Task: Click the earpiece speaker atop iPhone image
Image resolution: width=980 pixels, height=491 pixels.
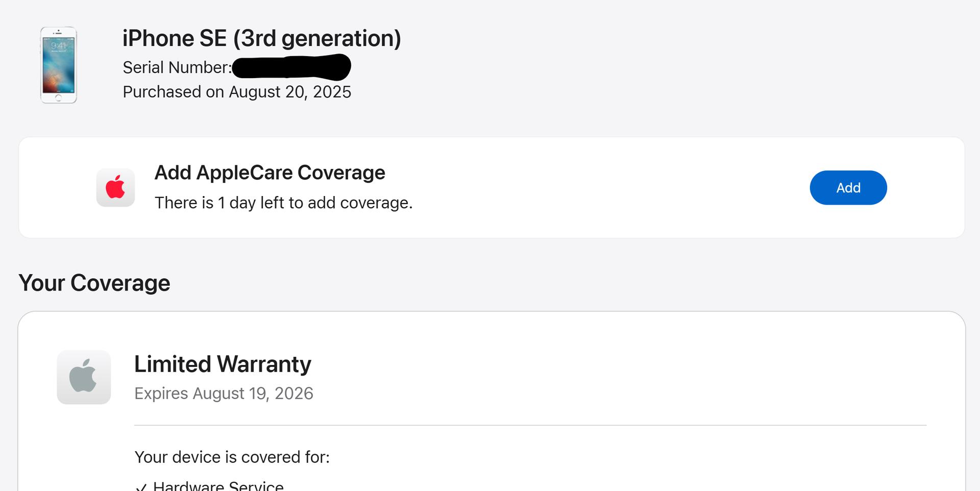Action: pos(58,33)
